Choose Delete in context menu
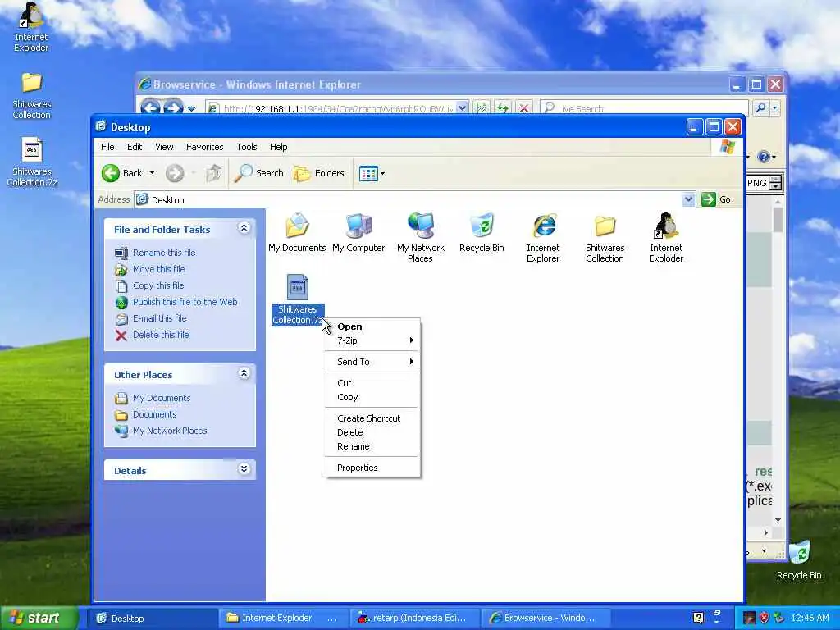The image size is (840, 630). pyautogui.click(x=371, y=432)
